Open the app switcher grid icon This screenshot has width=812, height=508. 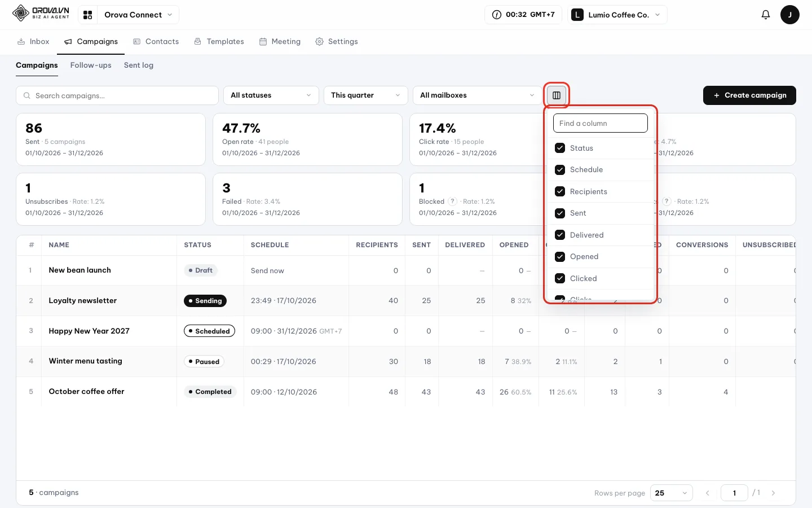pyautogui.click(x=88, y=15)
